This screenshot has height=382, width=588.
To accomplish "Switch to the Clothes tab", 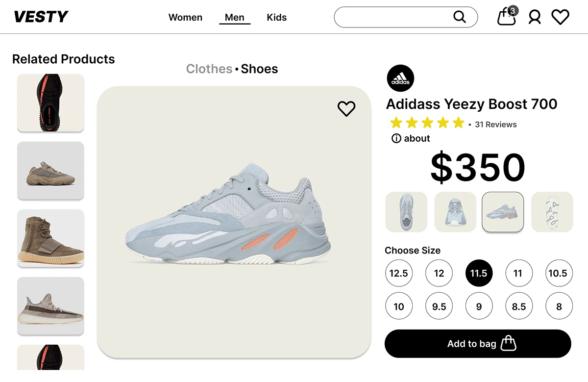I will 209,69.
